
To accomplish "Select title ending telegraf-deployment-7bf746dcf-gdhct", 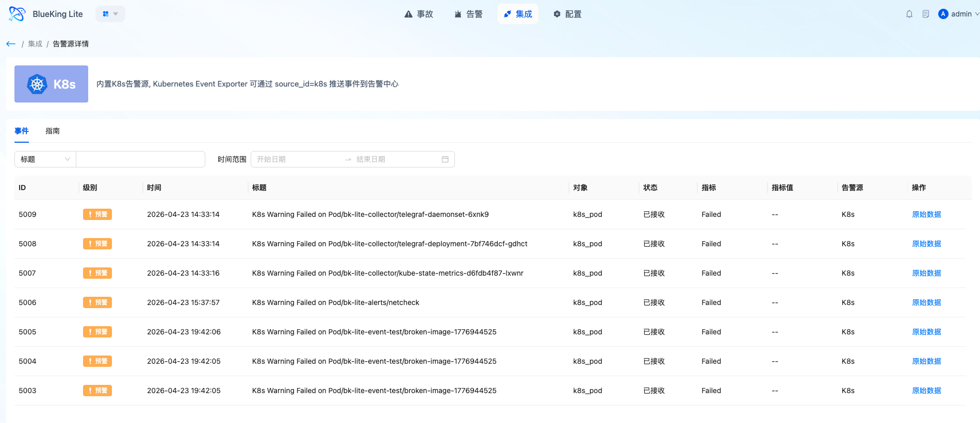I will click(390, 244).
